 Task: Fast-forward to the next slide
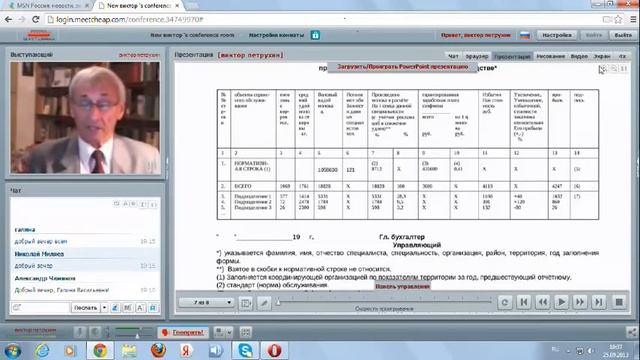[x=580, y=302]
